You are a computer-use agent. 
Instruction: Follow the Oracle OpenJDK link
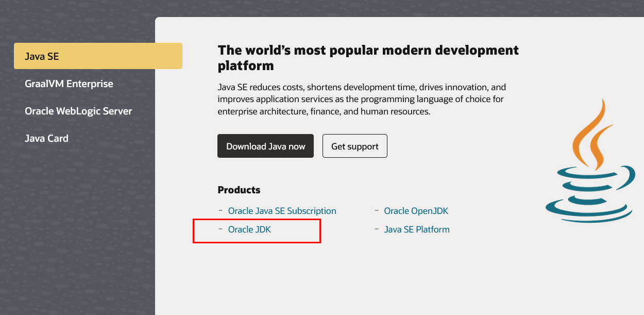coord(416,211)
